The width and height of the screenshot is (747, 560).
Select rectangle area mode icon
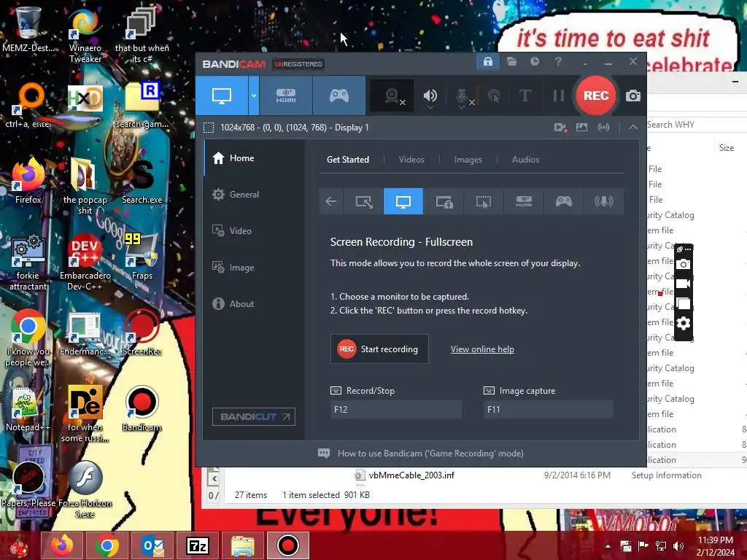pos(364,201)
